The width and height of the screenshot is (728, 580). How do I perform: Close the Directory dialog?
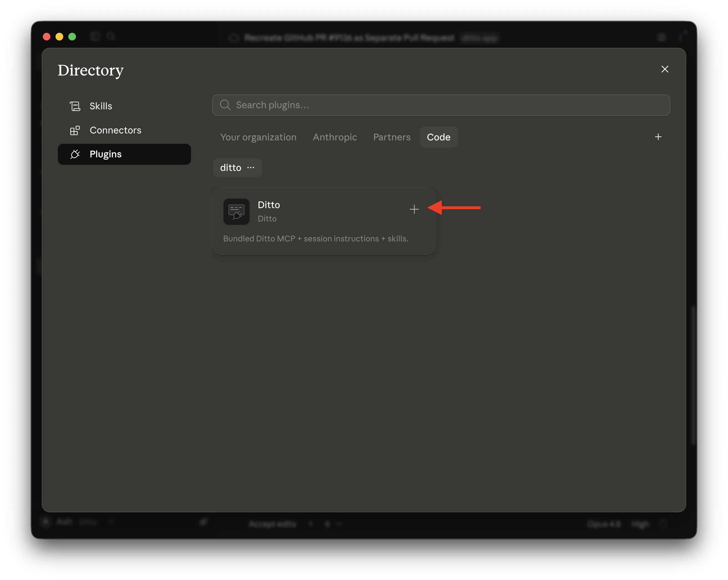(664, 69)
